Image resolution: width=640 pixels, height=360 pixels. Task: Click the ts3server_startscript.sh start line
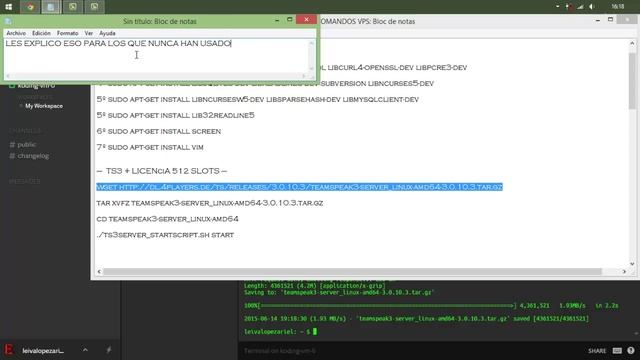165,235
